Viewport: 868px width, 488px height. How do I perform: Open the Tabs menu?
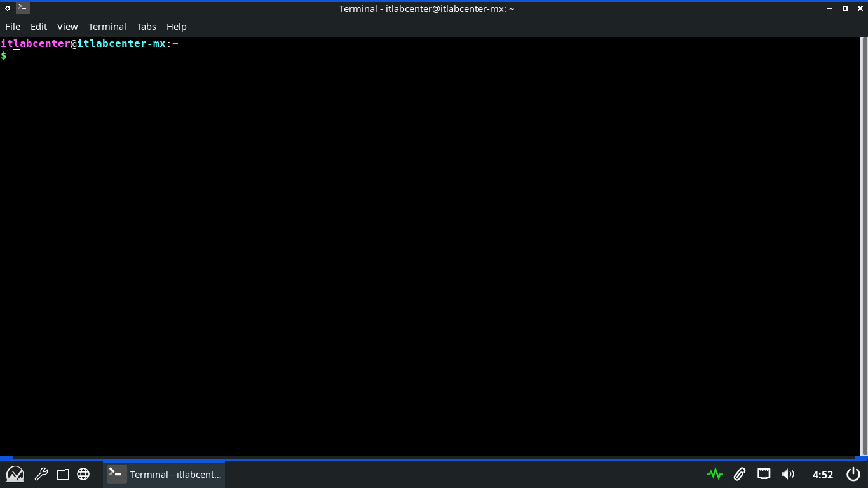[x=146, y=27]
